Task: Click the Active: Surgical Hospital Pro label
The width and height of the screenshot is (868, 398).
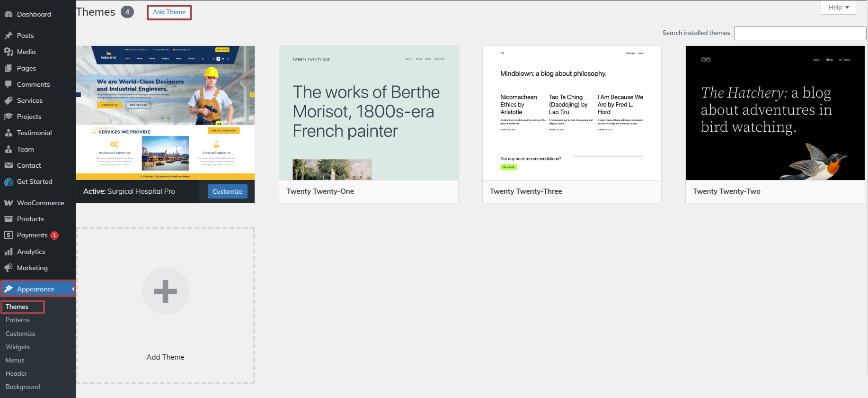Action: (x=129, y=191)
